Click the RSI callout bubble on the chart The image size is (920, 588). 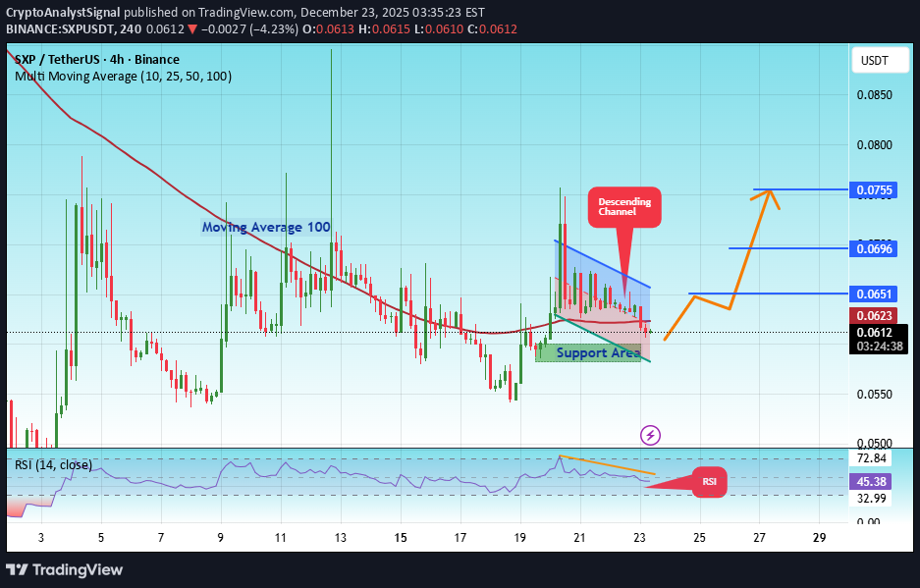710,482
